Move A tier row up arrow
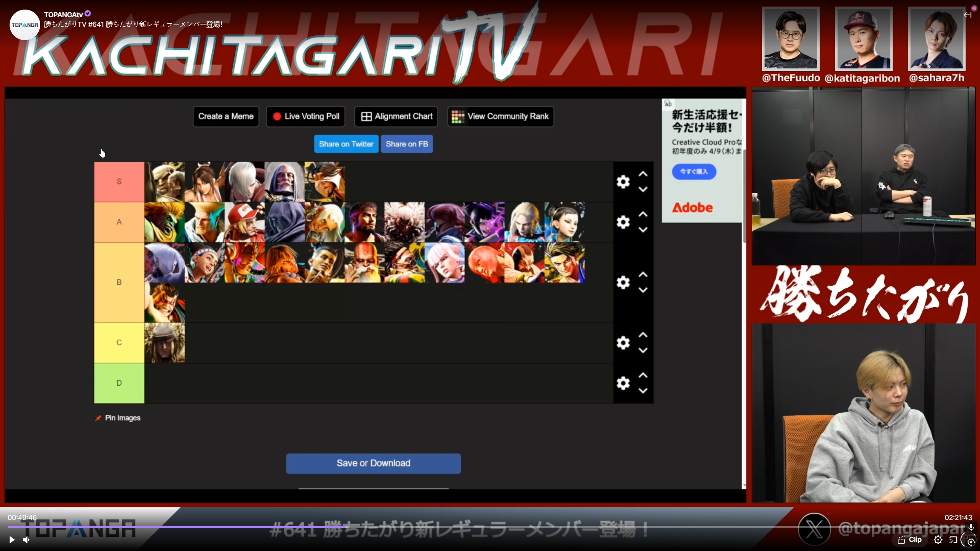The width and height of the screenshot is (980, 551). click(x=643, y=214)
